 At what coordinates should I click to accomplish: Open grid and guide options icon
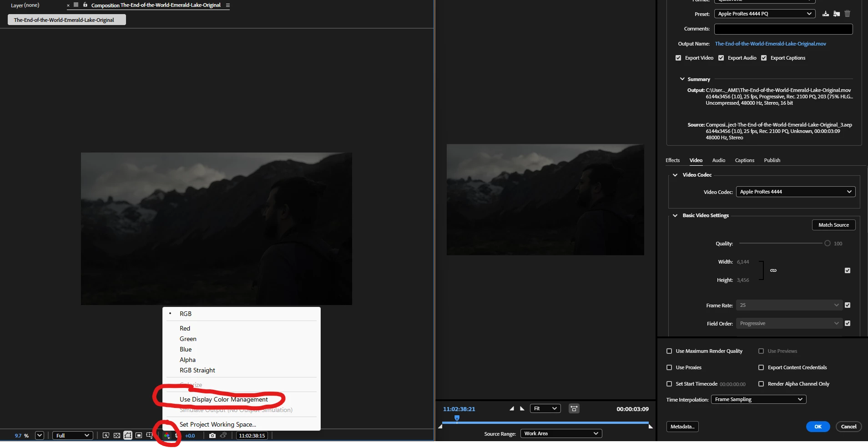click(149, 436)
